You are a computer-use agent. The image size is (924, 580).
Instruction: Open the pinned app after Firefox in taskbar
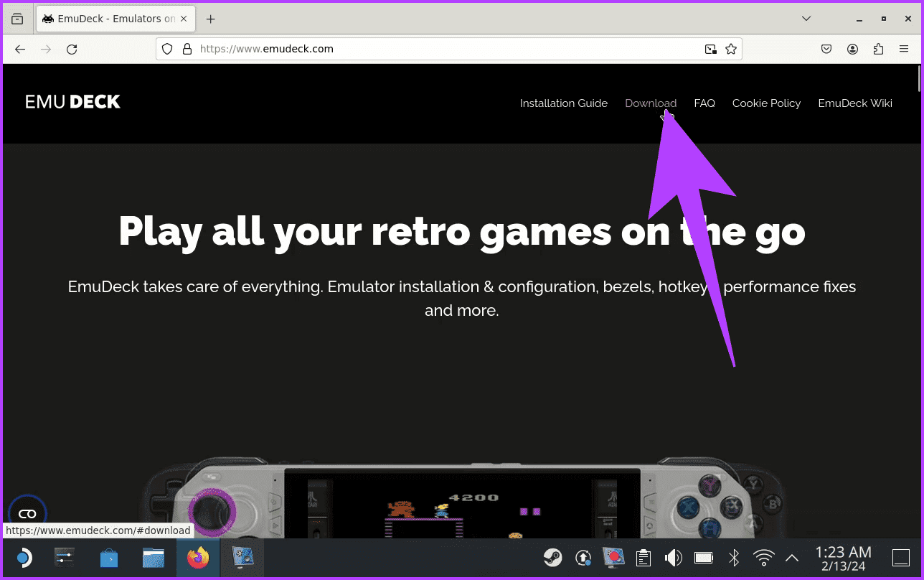coord(242,558)
